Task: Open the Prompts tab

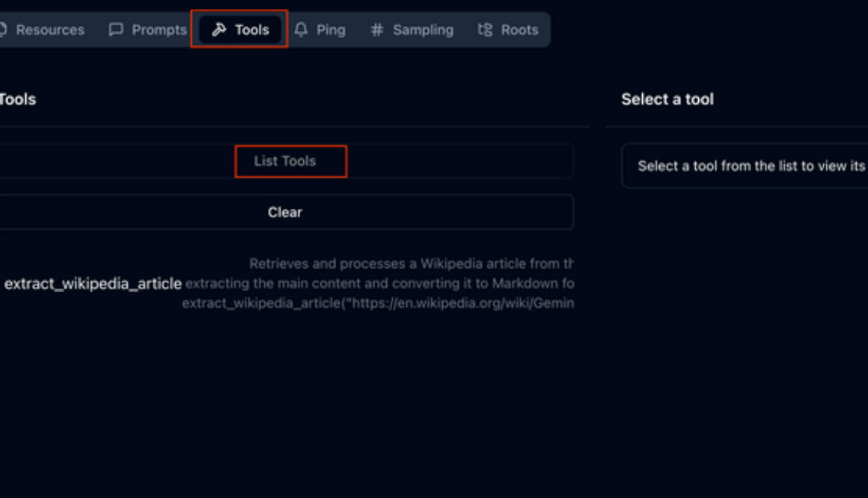Action: click(x=159, y=30)
